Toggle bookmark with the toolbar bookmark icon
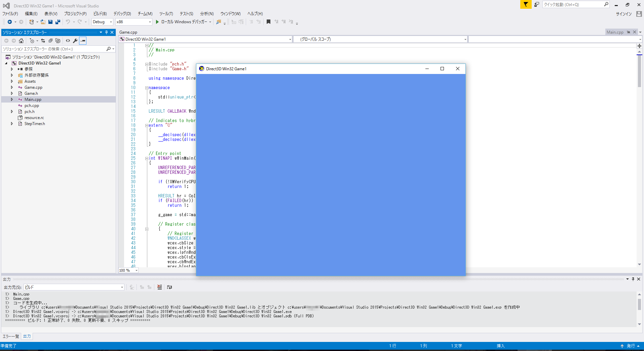The image size is (644, 351). coord(268,22)
